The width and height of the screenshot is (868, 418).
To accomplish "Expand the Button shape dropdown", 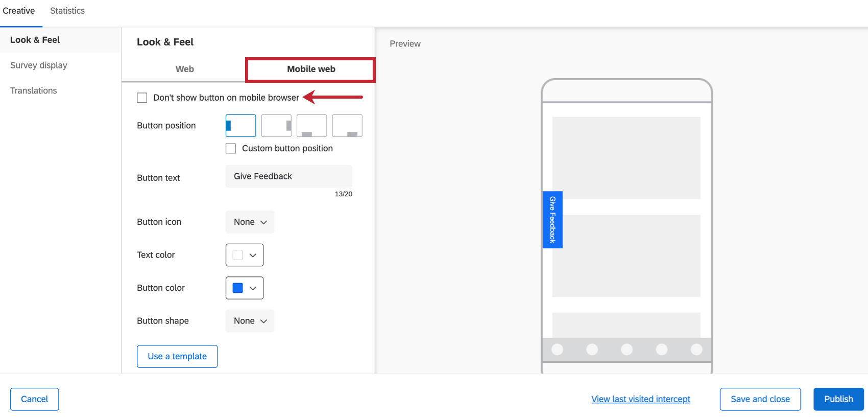I will point(250,321).
